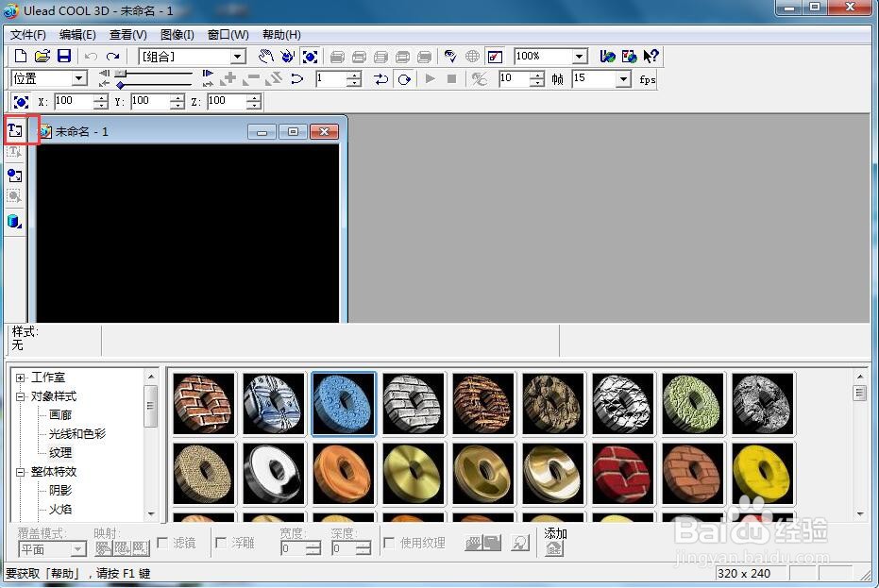879x588 pixels.
Task: Toggle ping-pong mode playback button
Action: click(x=381, y=79)
